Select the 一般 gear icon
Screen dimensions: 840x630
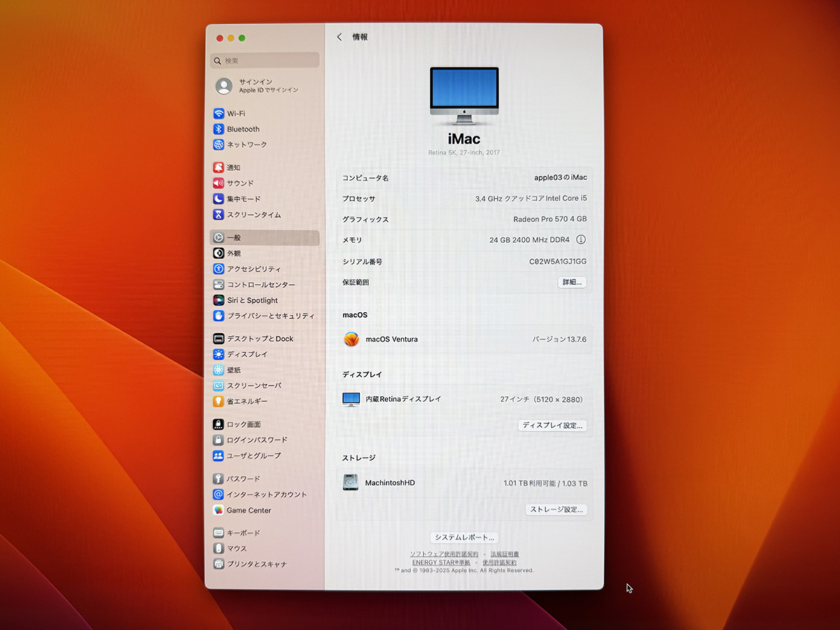click(x=219, y=238)
